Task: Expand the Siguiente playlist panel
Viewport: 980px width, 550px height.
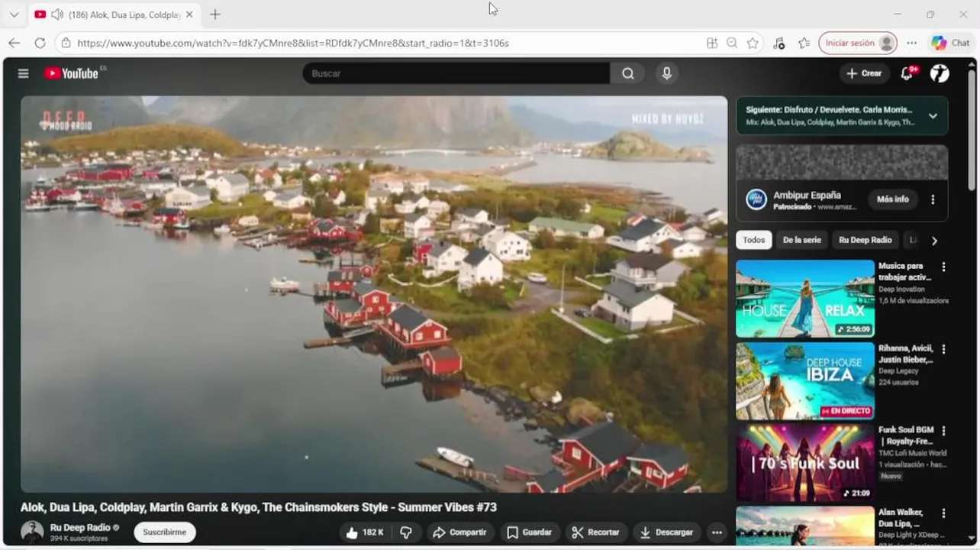Action: point(933,116)
